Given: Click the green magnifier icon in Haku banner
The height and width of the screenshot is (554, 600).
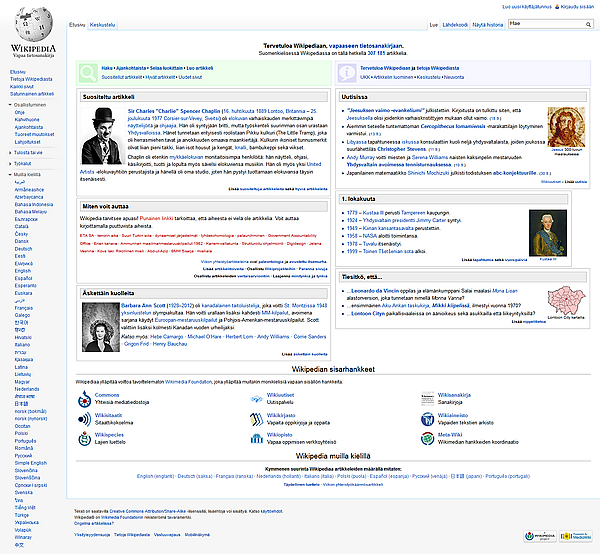Looking at the screenshot, I should (x=88, y=73).
